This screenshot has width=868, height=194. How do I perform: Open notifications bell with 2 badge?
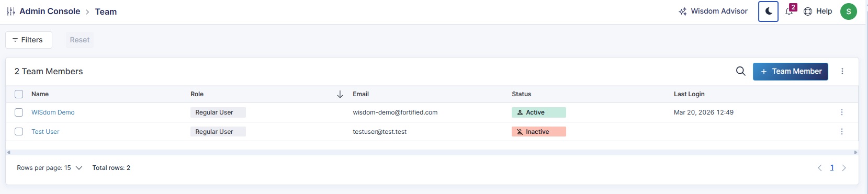[790, 10]
